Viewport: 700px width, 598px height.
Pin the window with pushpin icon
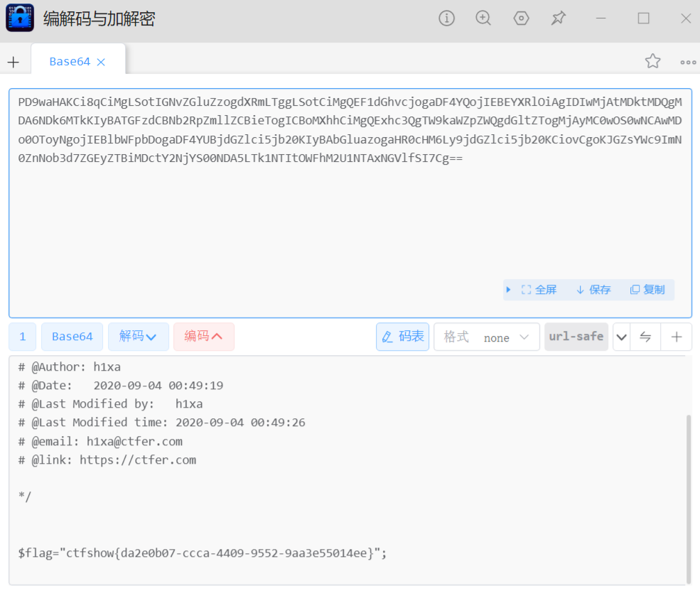(x=558, y=18)
